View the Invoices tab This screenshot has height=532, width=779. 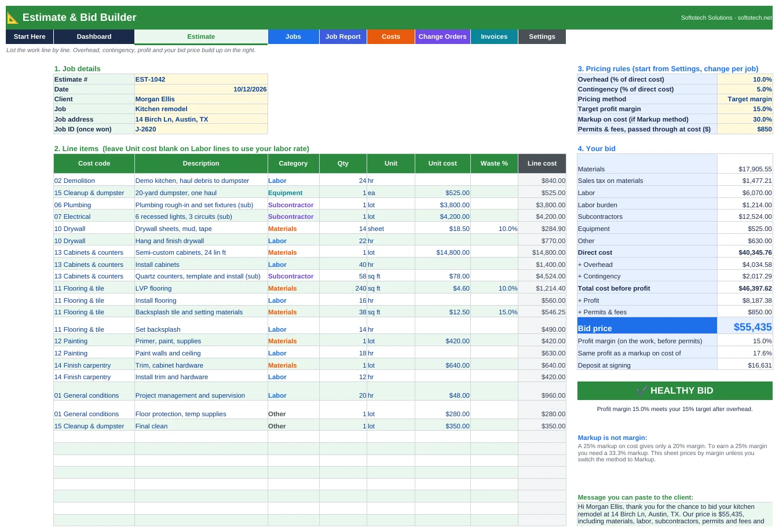coord(494,36)
